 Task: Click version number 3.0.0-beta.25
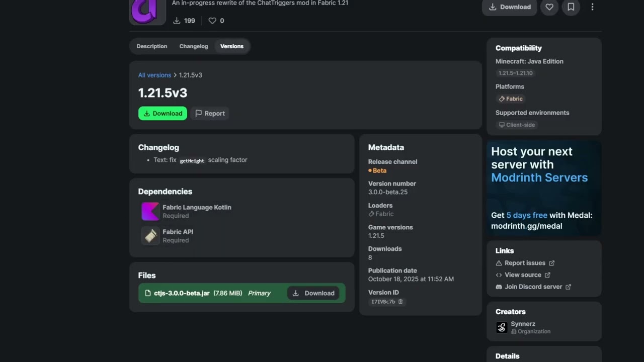pyautogui.click(x=388, y=192)
